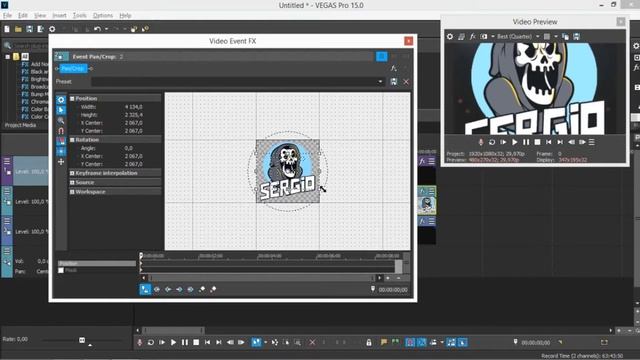This screenshot has width=640, height=360.
Task: Click the Width value 4 134,0
Action: [133, 107]
